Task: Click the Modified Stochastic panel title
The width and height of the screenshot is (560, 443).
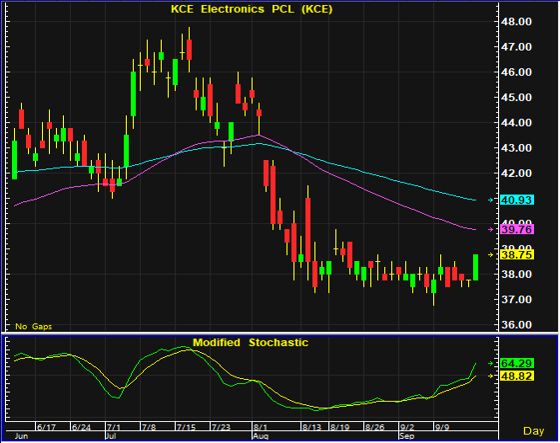Action: click(250, 343)
